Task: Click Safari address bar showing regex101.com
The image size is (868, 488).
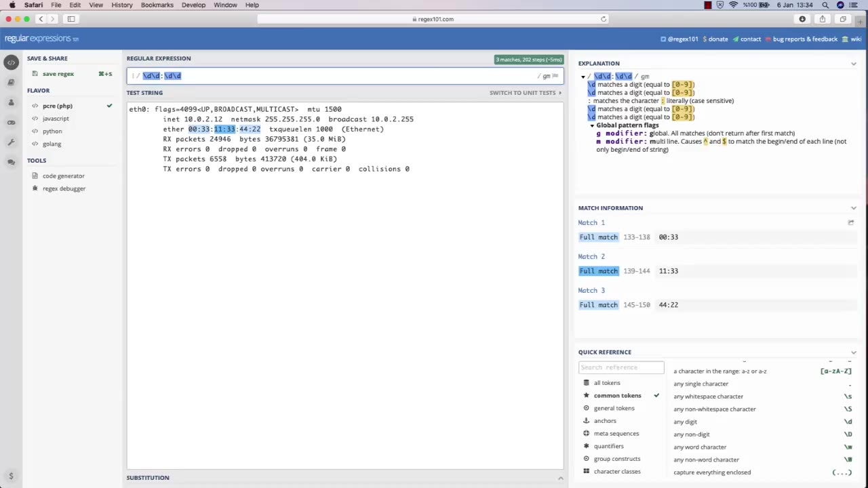Action: click(x=434, y=19)
